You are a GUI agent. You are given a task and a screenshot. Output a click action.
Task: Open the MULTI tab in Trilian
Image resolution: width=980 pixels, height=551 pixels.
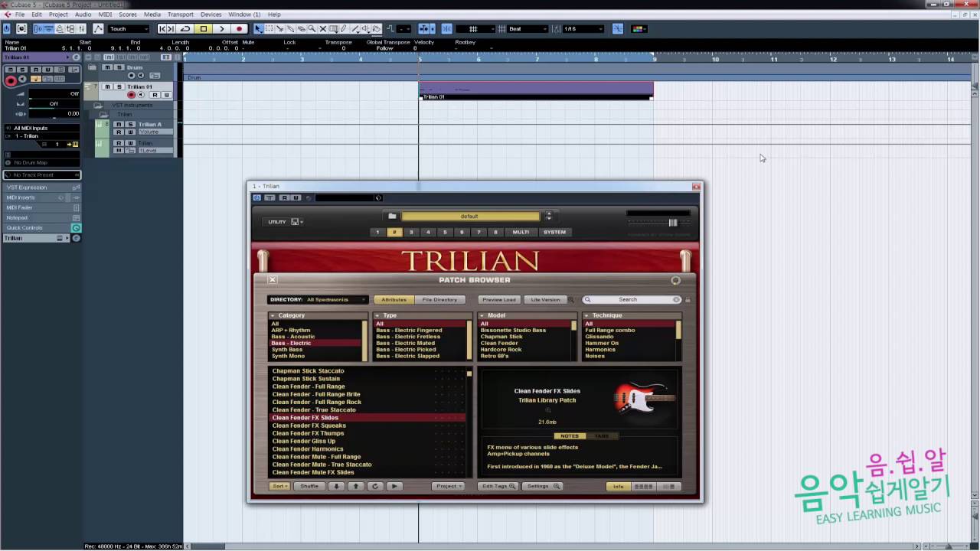[x=521, y=232]
